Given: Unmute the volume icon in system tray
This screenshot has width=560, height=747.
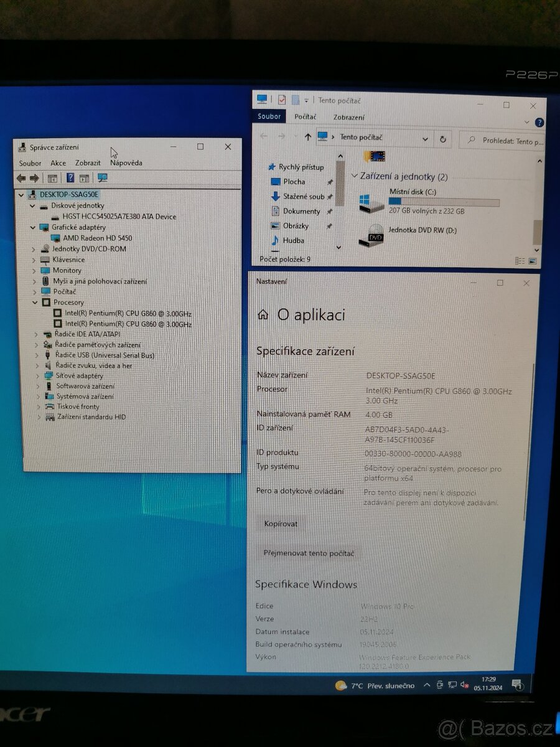Looking at the screenshot, I should (x=464, y=685).
